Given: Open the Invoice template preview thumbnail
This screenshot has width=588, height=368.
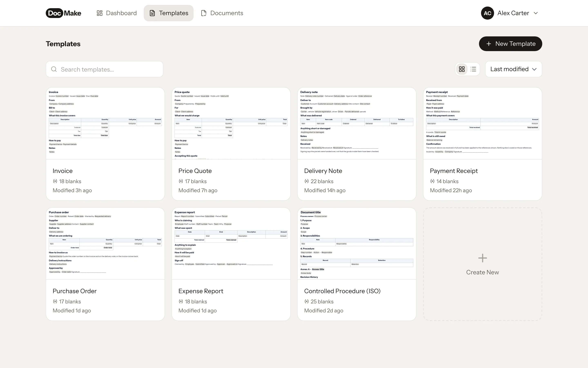Looking at the screenshot, I should click(105, 123).
